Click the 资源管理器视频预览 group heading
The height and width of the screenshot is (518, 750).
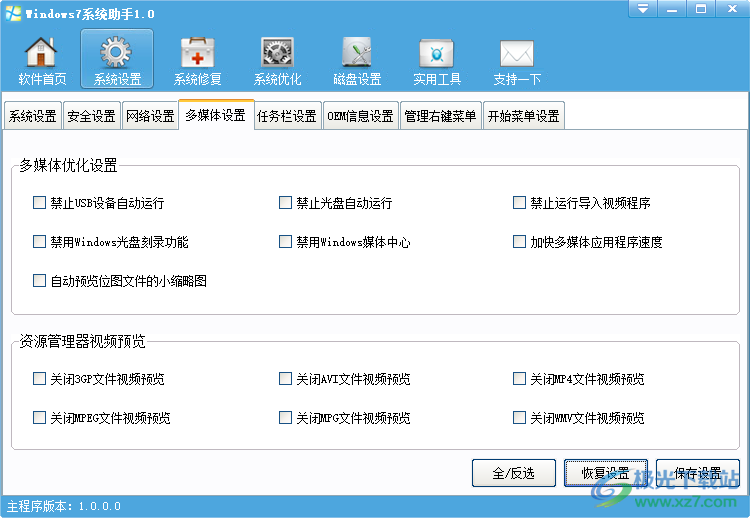[82, 342]
